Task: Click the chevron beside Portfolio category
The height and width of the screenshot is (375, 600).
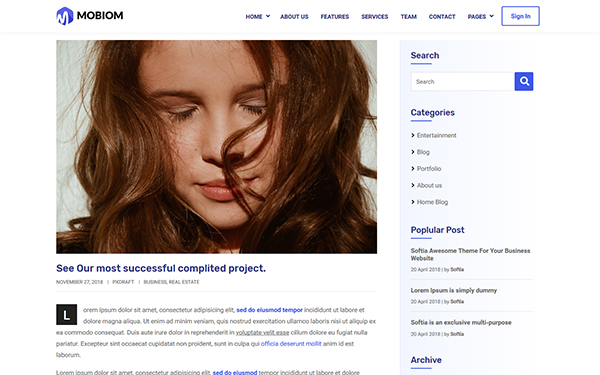Action: point(413,168)
